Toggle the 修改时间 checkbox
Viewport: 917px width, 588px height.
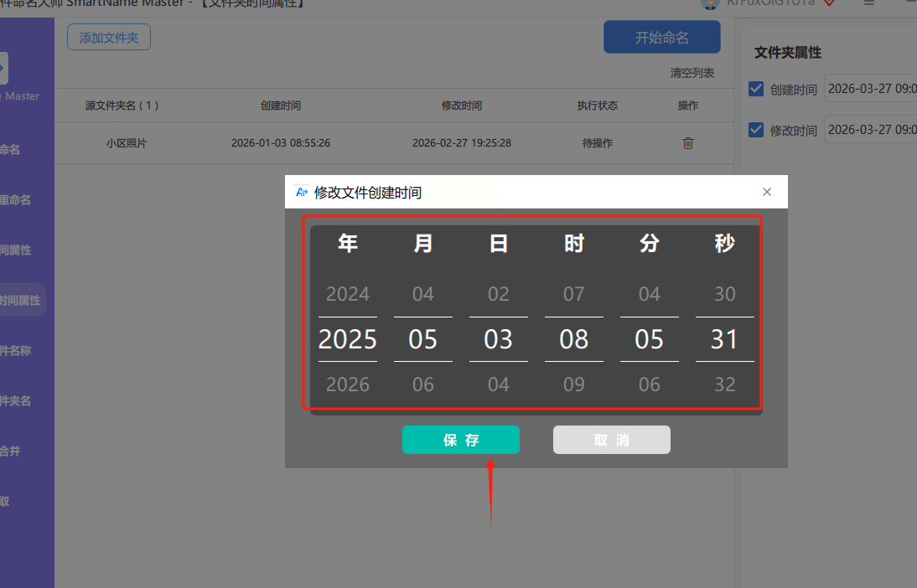(x=756, y=130)
